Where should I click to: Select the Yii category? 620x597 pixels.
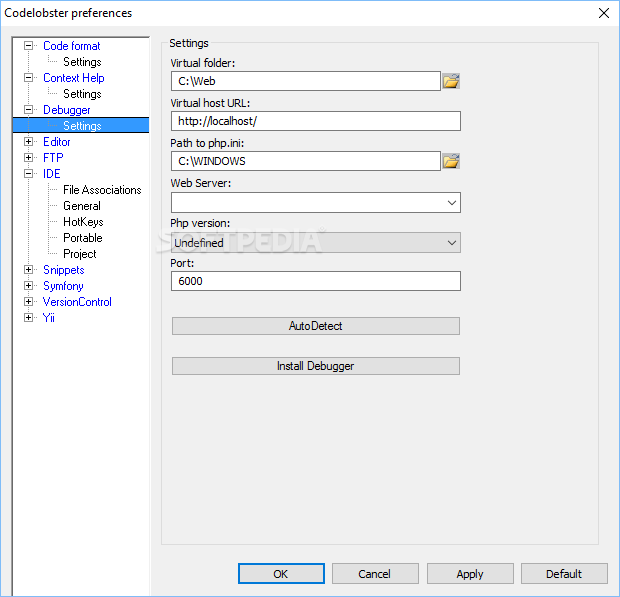pyautogui.click(x=48, y=318)
